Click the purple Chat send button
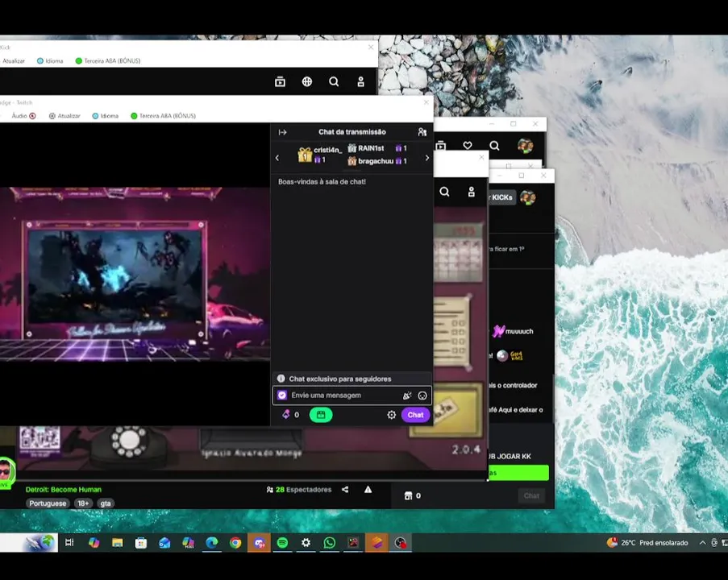Viewport: 728px width, 580px height. tap(415, 415)
